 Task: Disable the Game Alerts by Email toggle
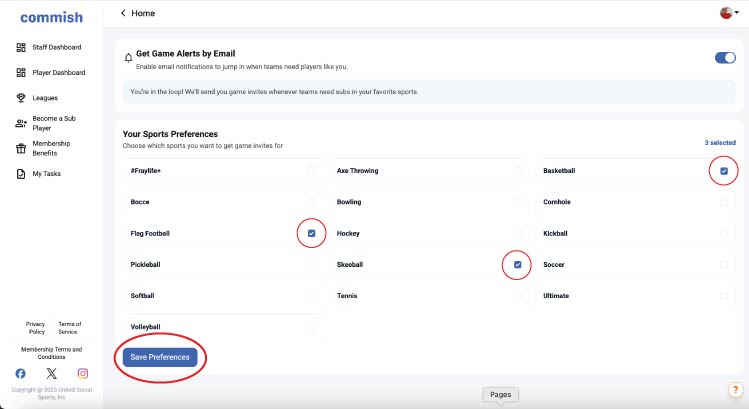[x=725, y=58]
